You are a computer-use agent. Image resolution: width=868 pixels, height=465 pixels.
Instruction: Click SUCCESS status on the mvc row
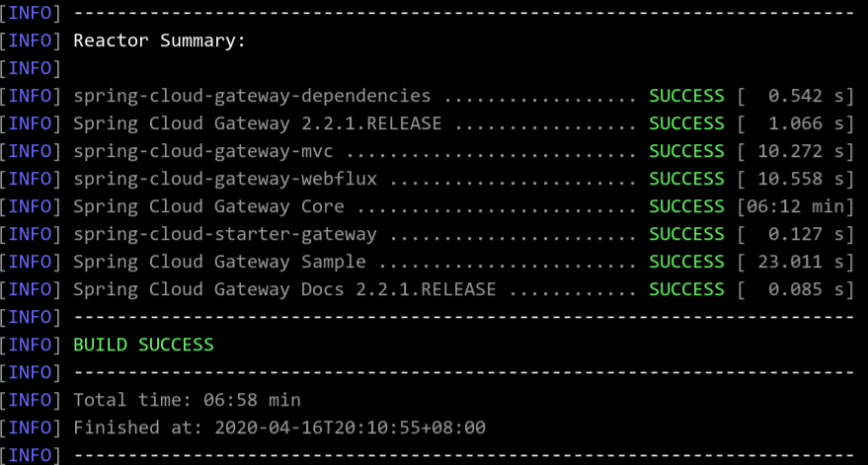tap(686, 152)
